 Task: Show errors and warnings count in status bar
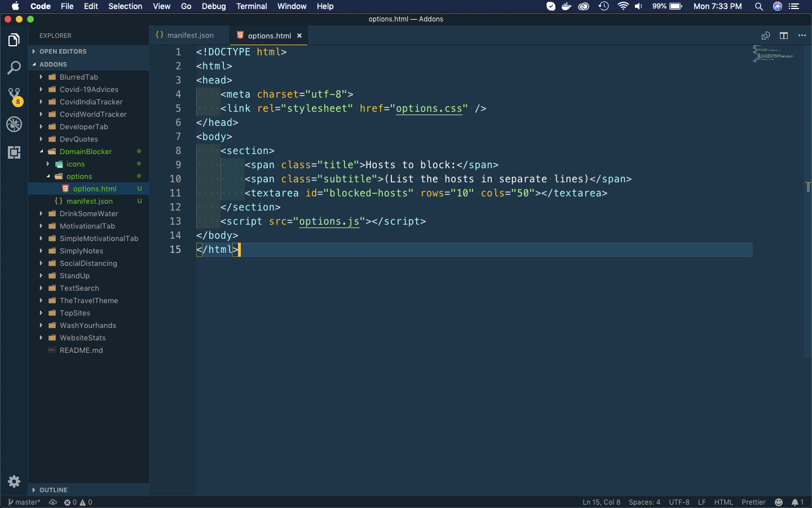[x=78, y=502]
